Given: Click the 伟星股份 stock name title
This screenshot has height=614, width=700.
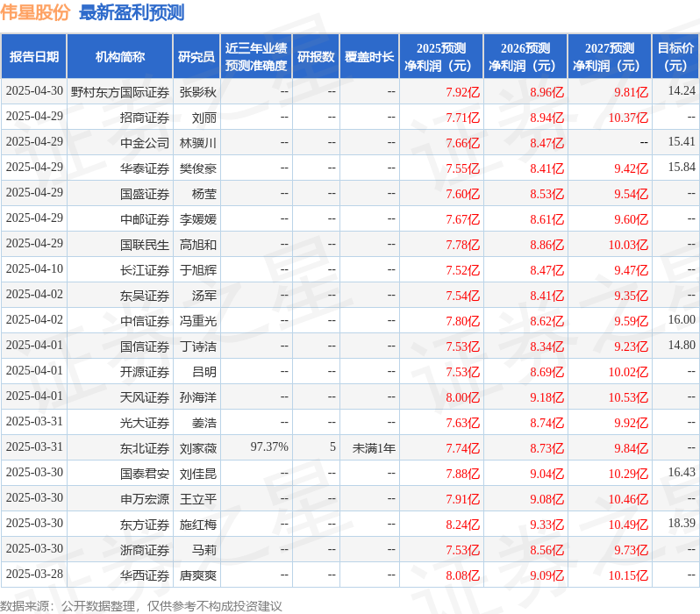Looking at the screenshot, I should click(x=36, y=12).
